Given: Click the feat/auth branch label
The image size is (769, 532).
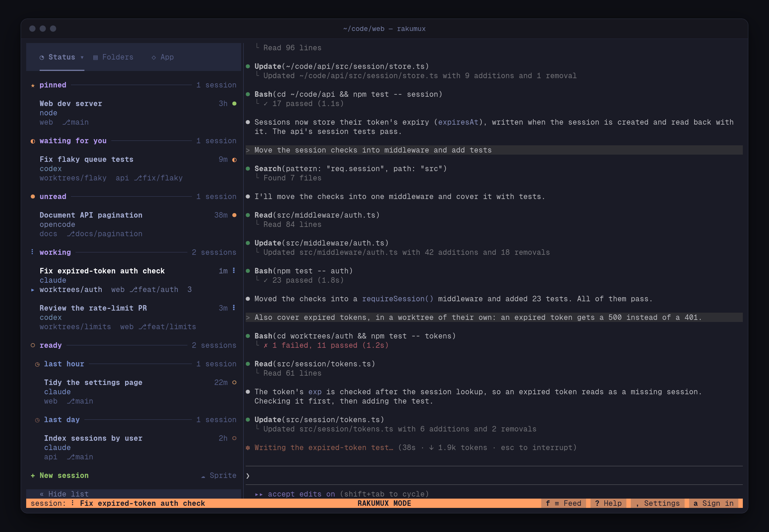Looking at the screenshot, I should pos(154,290).
